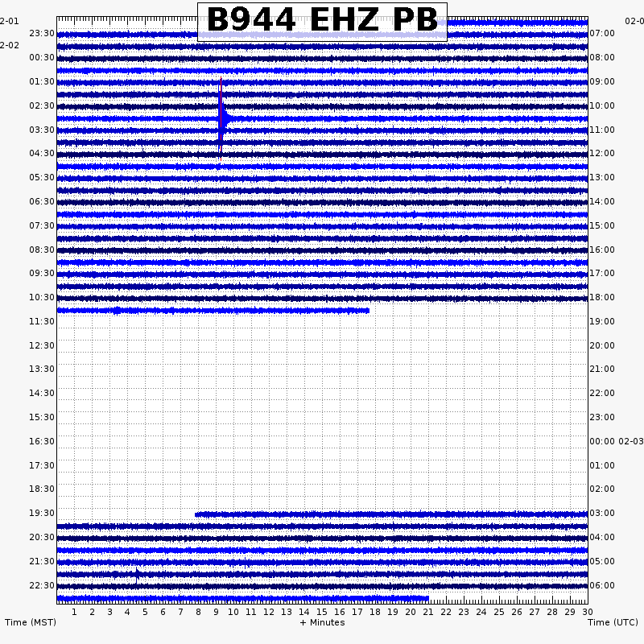
Task: Click the 22:00 UTC time label
Action: pyautogui.click(x=602, y=393)
